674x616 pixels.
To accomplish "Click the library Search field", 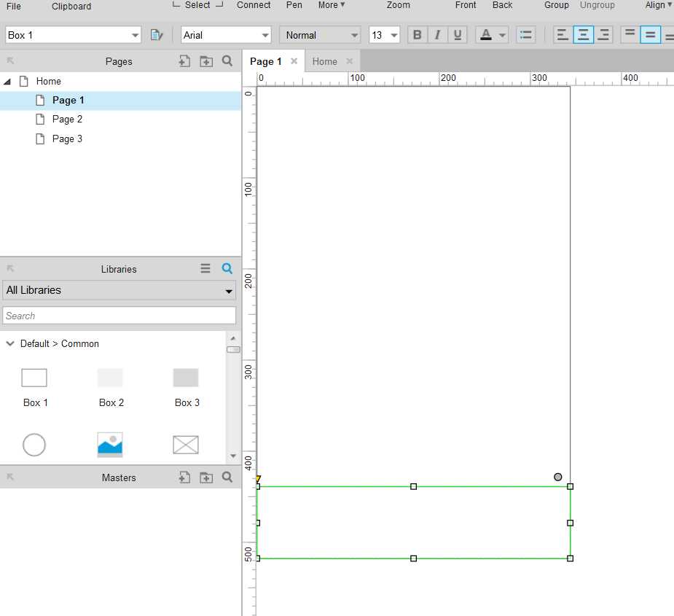I will (119, 316).
